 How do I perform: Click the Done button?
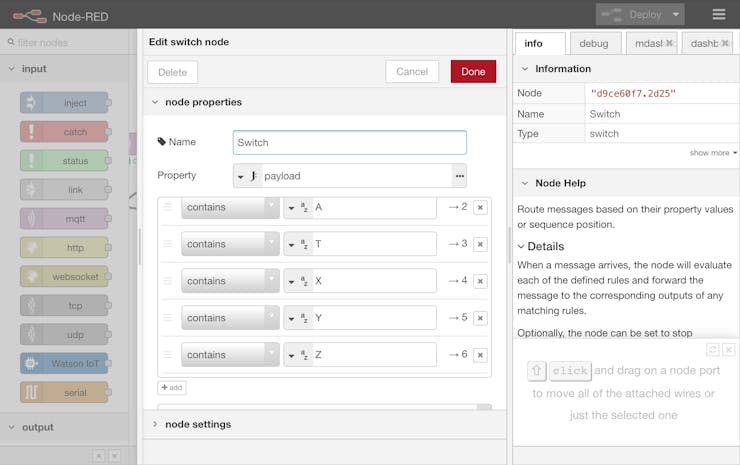(x=473, y=72)
